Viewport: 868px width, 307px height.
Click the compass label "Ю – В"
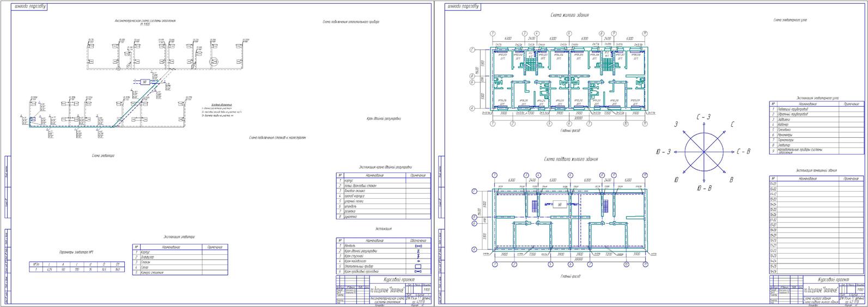click(704, 188)
